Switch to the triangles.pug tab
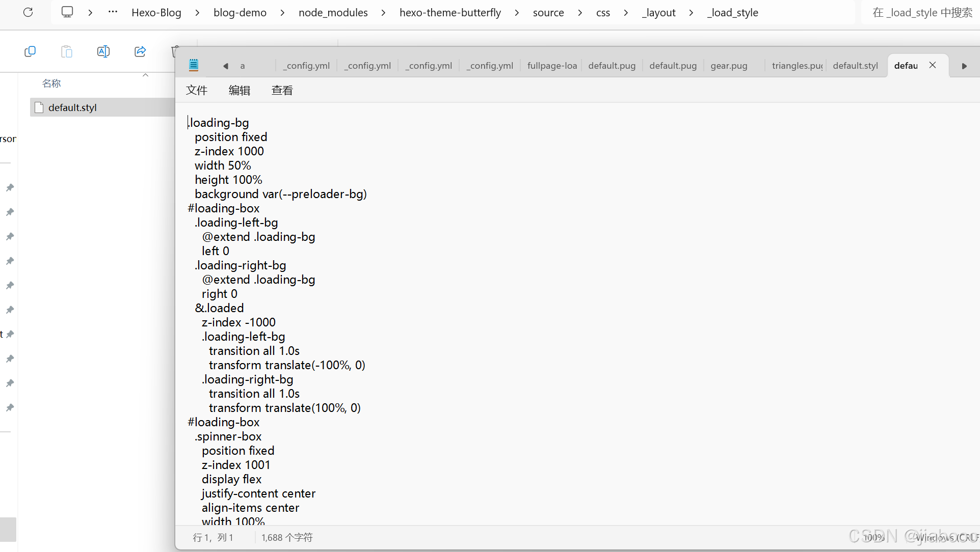This screenshot has width=980, height=552. coord(797,66)
